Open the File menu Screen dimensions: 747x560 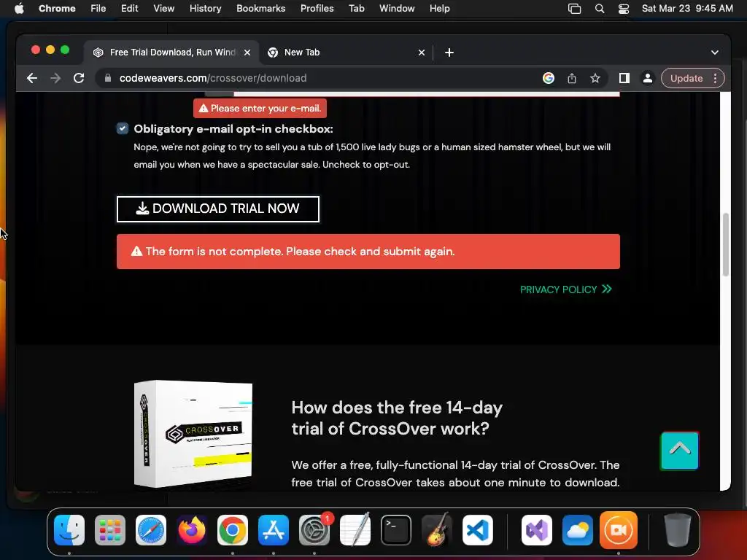(98, 8)
